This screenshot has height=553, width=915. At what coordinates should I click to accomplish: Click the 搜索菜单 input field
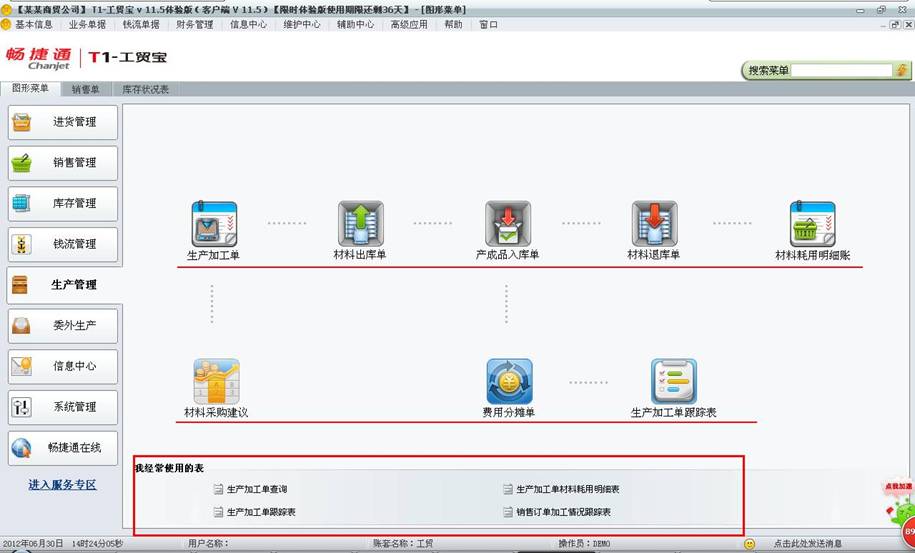tap(841, 71)
